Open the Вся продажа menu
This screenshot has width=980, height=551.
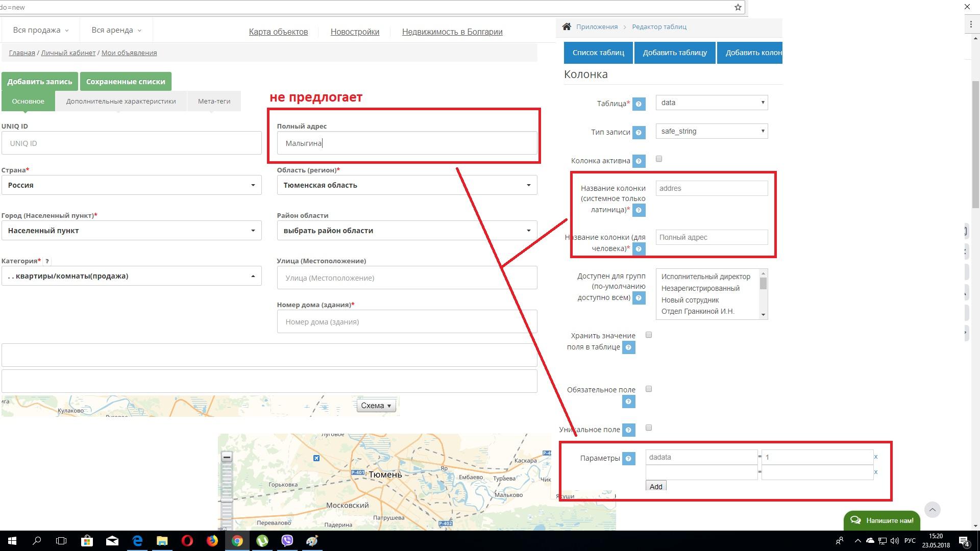point(40,30)
